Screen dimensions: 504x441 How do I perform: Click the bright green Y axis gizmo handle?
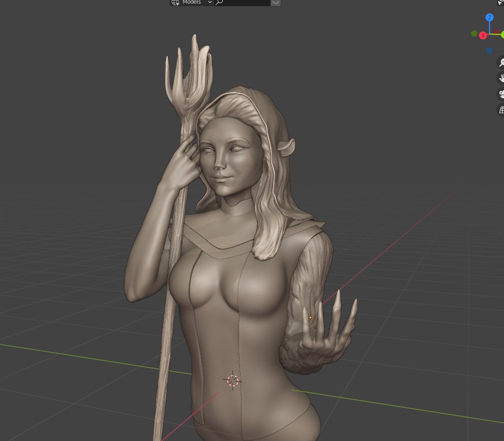pos(502,35)
